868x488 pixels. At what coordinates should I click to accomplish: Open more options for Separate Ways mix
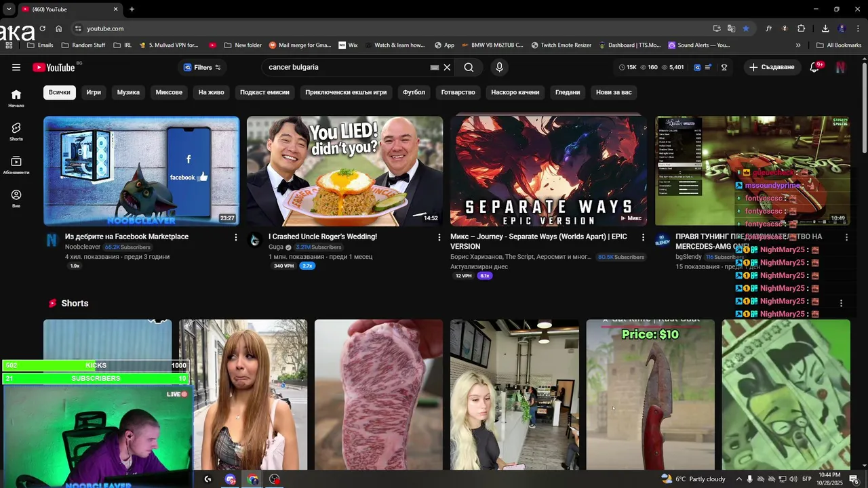point(644,237)
